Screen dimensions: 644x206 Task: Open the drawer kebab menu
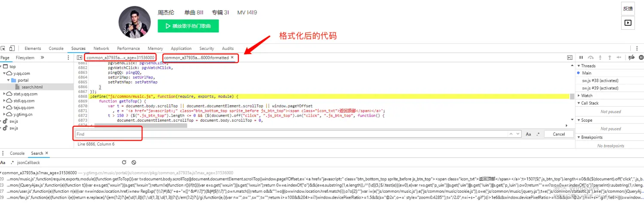[3, 153]
